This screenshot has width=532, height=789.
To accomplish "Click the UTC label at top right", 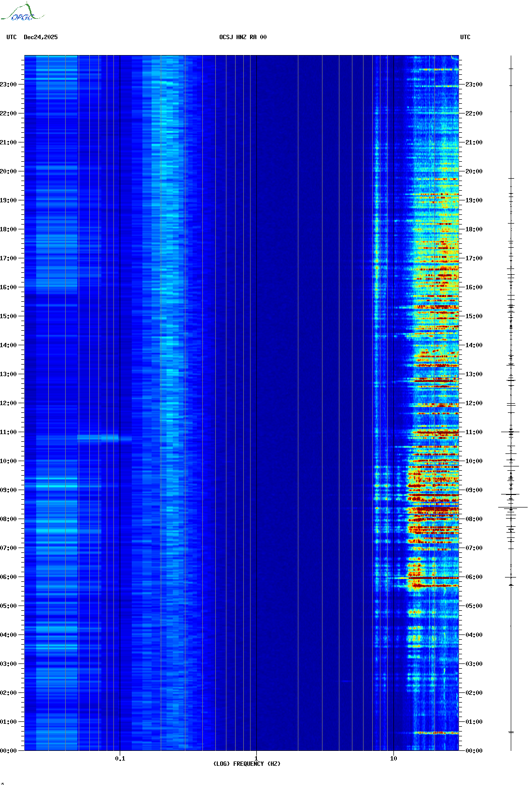I will [465, 37].
